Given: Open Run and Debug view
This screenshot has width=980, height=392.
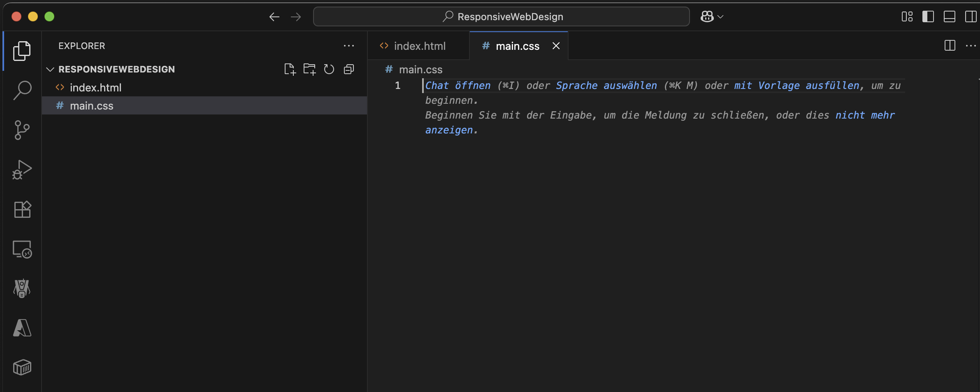Looking at the screenshot, I should pyautogui.click(x=22, y=170).
